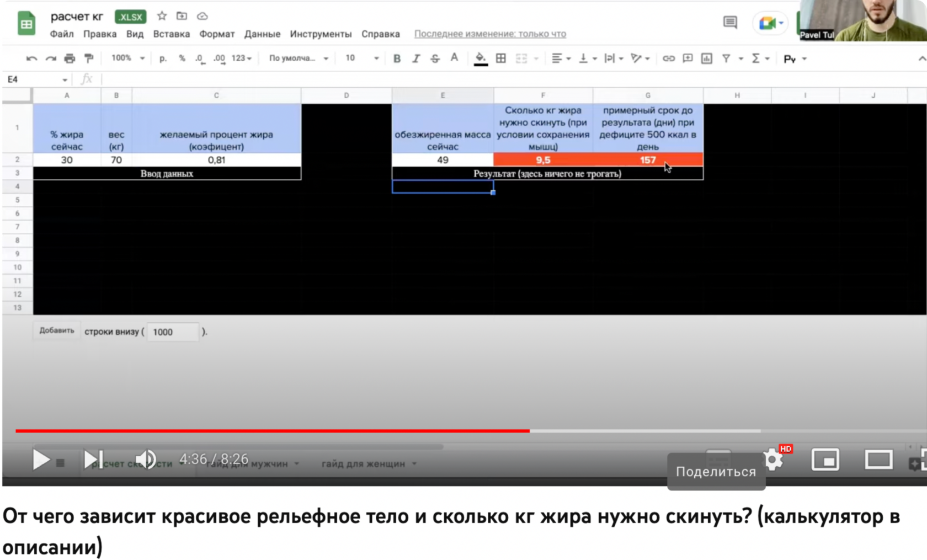This screenshot has width=927, height=560.
Task: Click the rows count field showing 1000
Action: pyautogui.click(x=173, y=332)
